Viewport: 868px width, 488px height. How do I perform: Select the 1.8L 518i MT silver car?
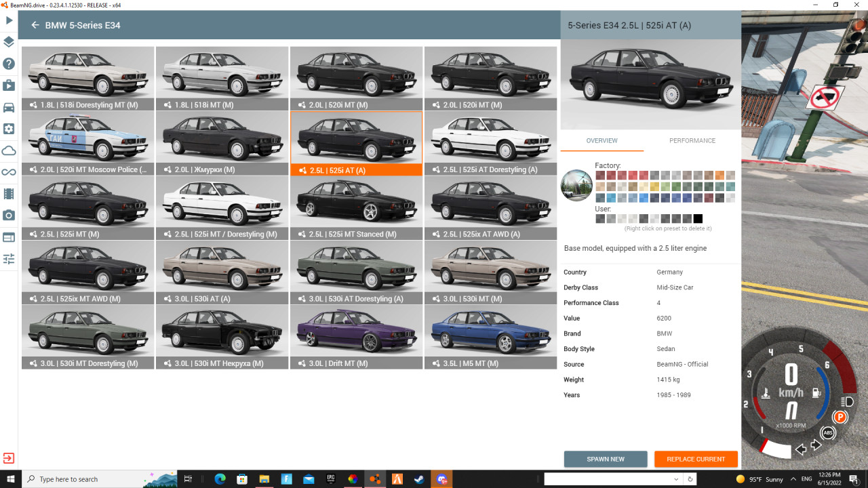222,78
